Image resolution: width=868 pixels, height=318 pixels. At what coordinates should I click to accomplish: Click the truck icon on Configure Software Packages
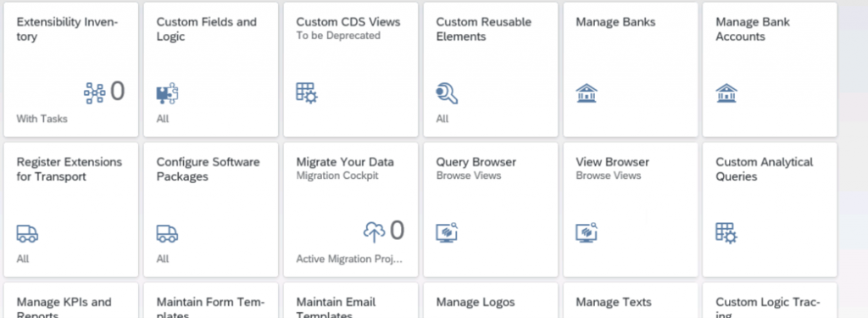167,233
